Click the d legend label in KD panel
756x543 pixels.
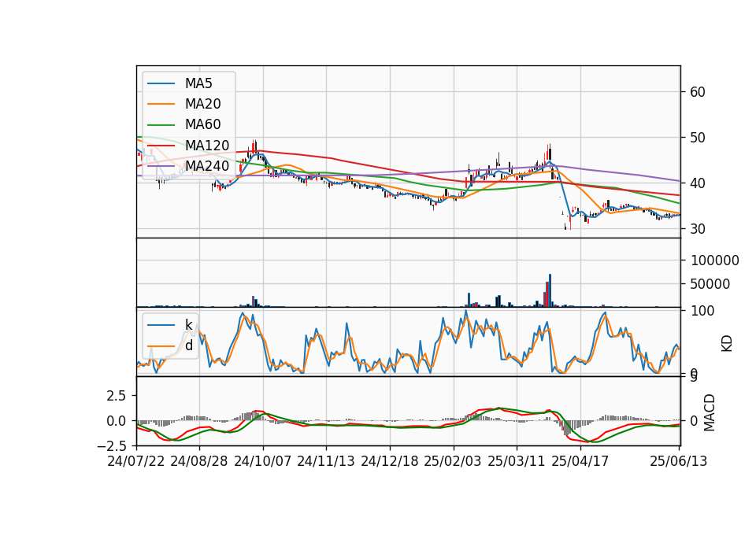point(188,345)
